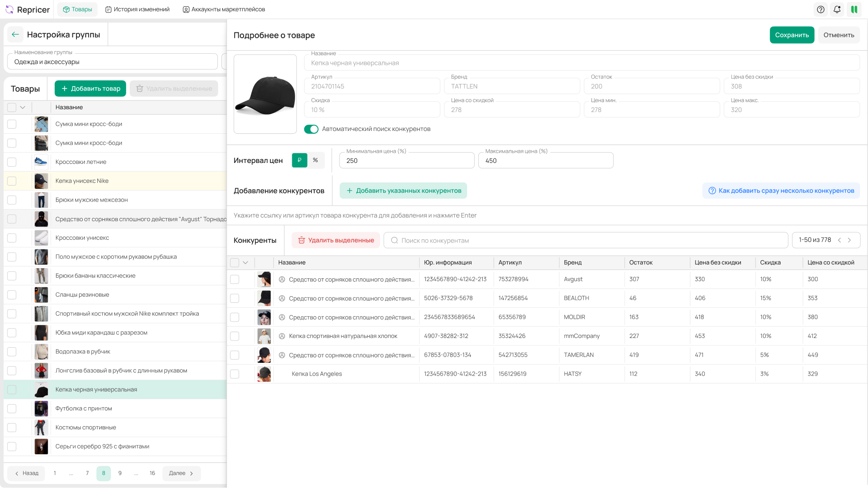Viewport: 868px width, 488px height.
Task: Expand selection dropdown in competitors table header
Action: coord(245,262)
